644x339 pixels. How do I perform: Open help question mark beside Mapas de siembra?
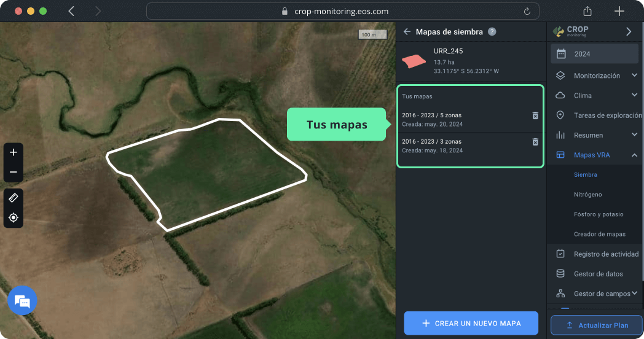tap(492, 32)
